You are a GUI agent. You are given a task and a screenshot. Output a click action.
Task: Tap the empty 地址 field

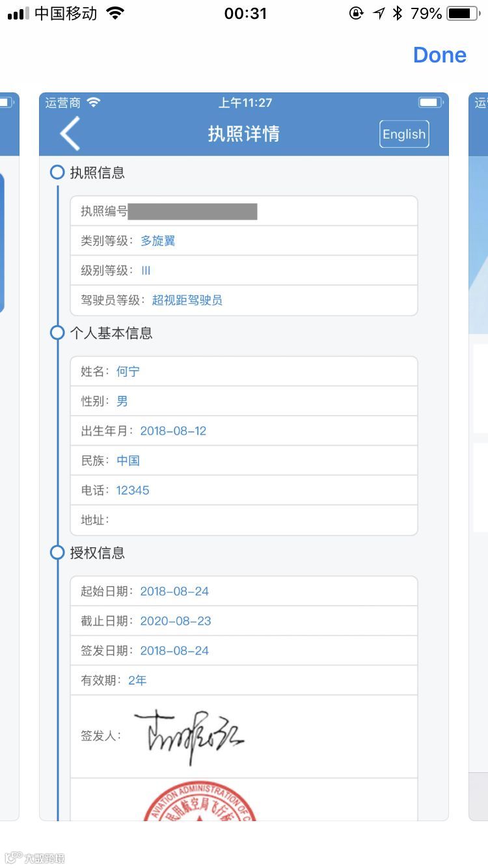244,520
